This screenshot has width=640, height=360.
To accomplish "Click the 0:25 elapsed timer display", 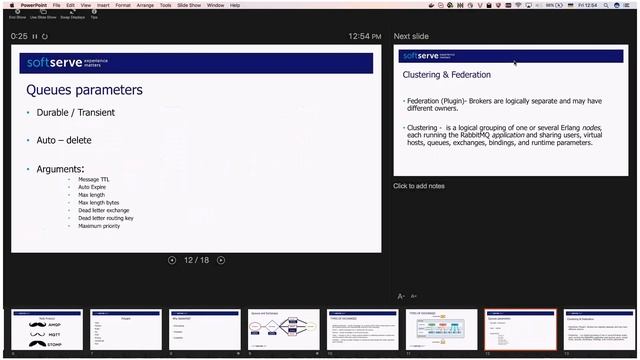I will pos(19,36).
